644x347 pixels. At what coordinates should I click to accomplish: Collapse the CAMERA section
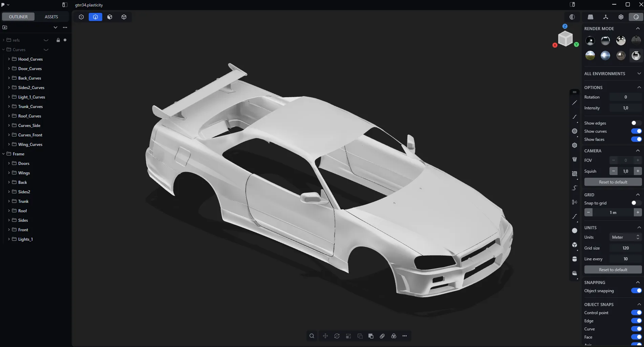click(638, 151)
